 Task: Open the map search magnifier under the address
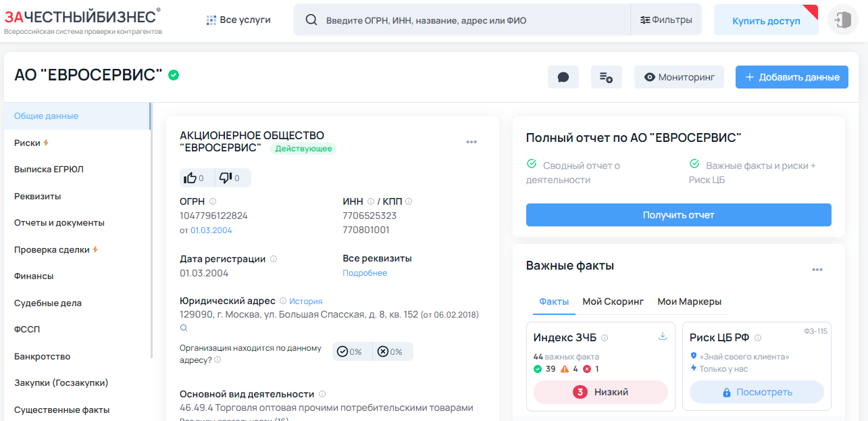182,328
